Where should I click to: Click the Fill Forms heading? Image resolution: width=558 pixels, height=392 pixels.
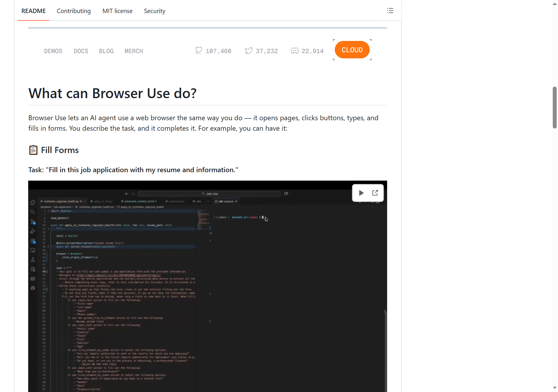(60, 150)
